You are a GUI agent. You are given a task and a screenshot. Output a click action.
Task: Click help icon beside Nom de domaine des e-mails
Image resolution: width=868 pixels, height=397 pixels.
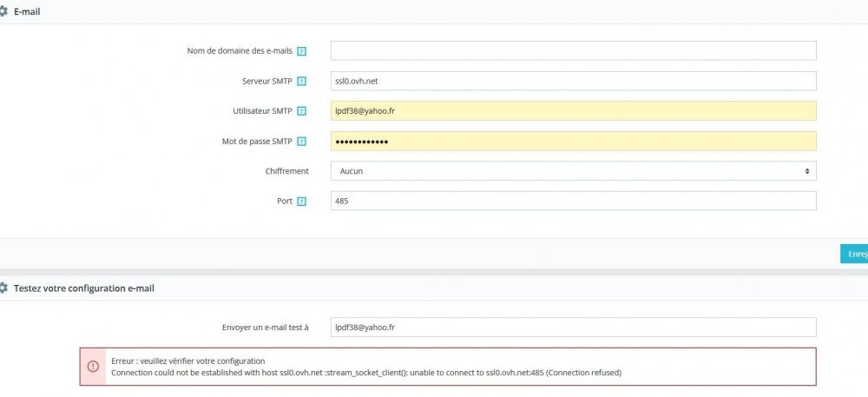(x=302, y=51)
